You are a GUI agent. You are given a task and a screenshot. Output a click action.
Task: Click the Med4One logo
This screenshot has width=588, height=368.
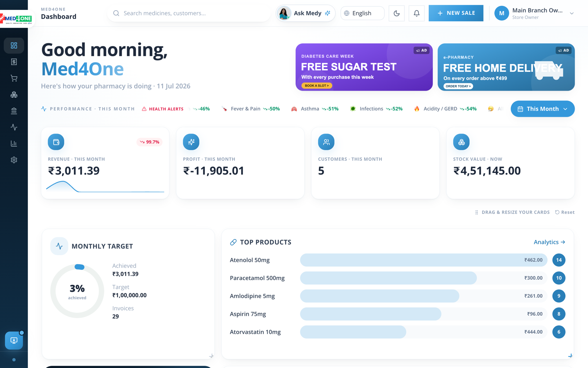17,18
